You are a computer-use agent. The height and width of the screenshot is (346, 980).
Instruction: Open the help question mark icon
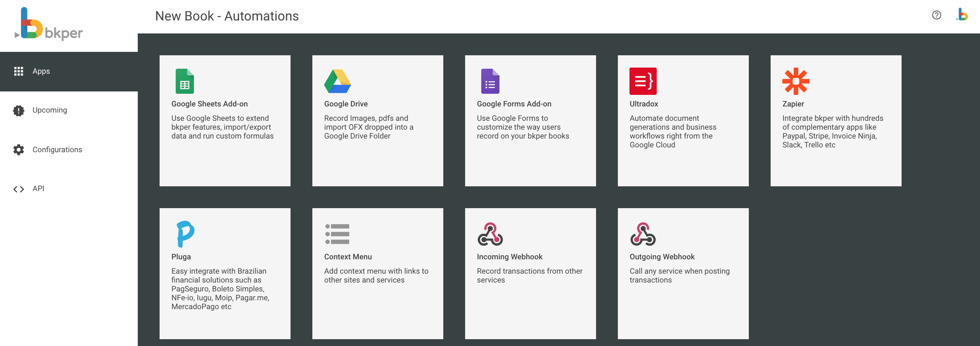pos(936,15)
